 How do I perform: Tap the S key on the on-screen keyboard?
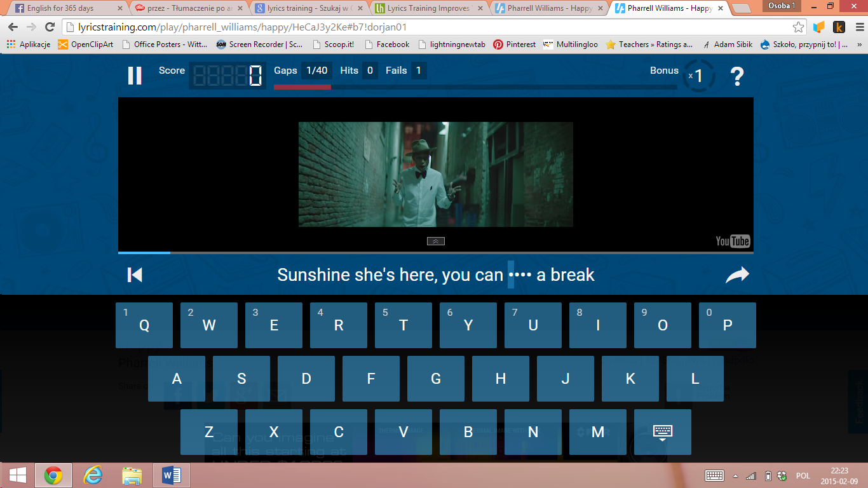241,379
